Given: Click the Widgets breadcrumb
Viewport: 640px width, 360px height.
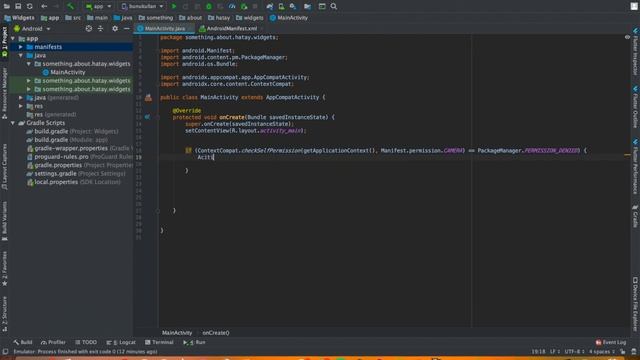Looking at the screenshot, I should pos(20,18).
